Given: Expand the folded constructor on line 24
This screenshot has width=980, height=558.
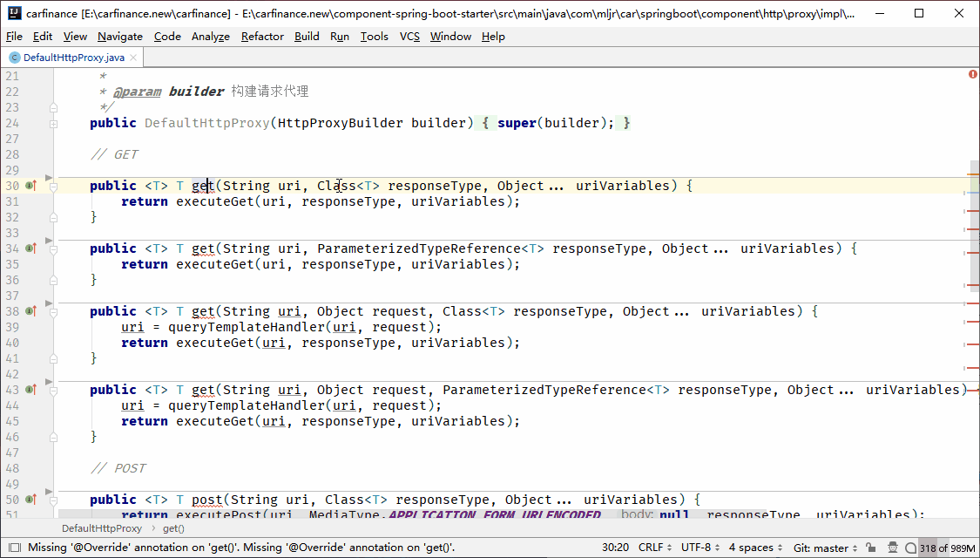Looking at the screenshot, I should click(x=53, y=123).
